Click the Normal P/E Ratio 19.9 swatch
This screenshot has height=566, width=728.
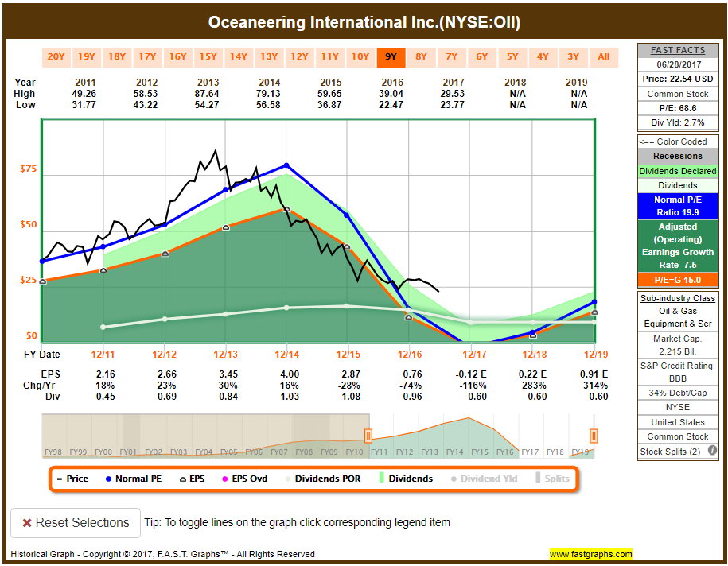click(677, 206)
